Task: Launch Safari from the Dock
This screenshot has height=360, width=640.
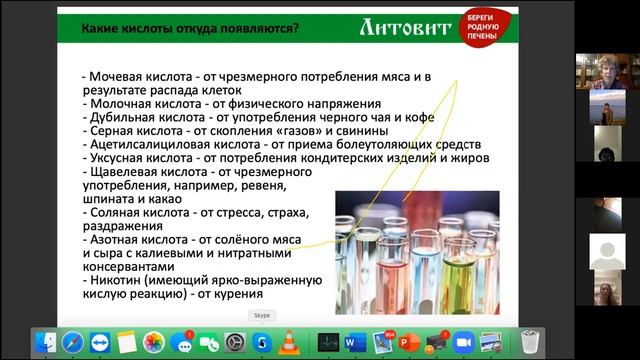Action: click(x=73, y=342)
